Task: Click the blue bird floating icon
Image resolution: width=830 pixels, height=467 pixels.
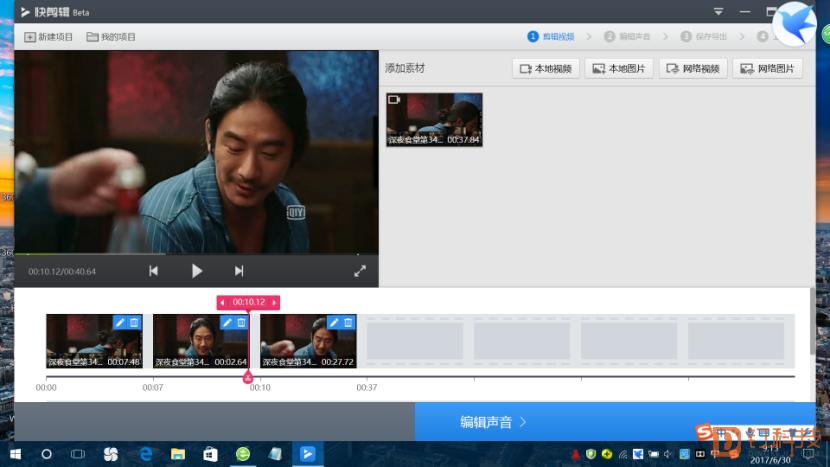Action: 795,24
